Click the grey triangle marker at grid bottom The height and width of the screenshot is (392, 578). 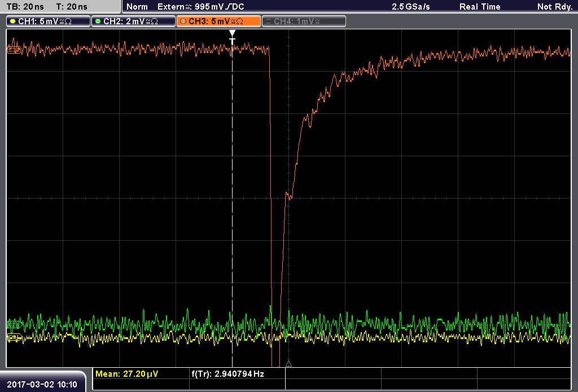288,364
